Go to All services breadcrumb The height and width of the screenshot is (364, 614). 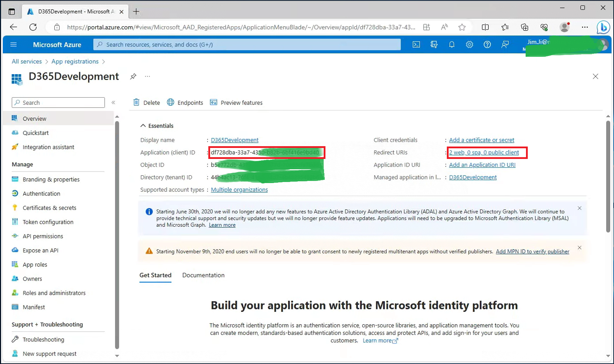(x=27, y=61)
